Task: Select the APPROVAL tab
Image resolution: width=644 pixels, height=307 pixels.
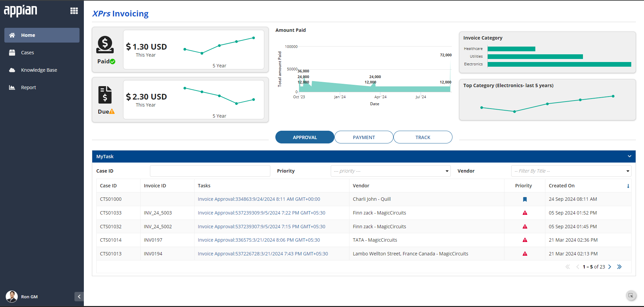Action: point(305,137)
